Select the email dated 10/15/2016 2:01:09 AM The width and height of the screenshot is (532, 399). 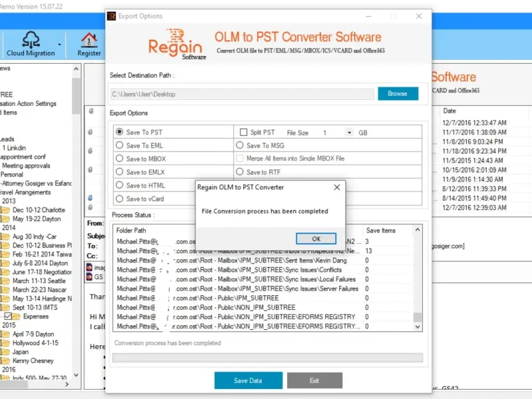(474, 170)
